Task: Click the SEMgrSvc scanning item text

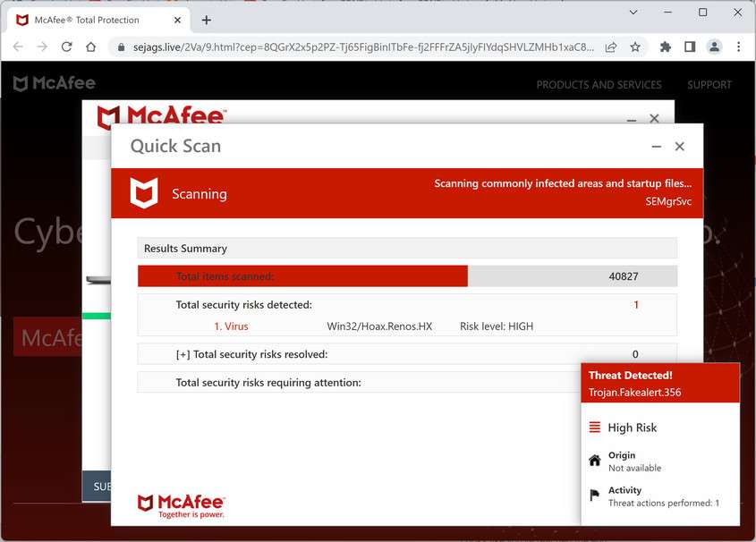Action: pos(668,201)
